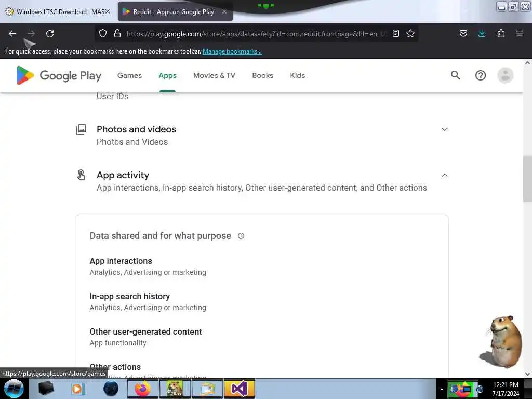Click the Google Play logo
Screen dimensions: 532x399
pos(59,75)
